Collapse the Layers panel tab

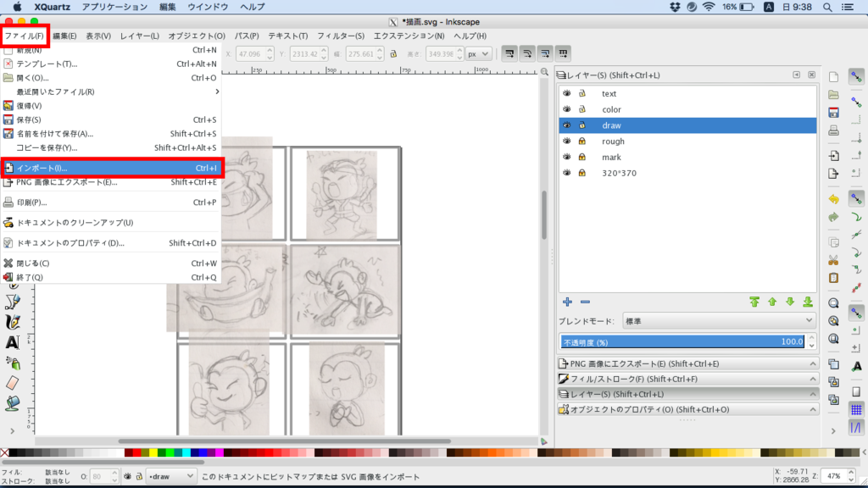[687, 395]
